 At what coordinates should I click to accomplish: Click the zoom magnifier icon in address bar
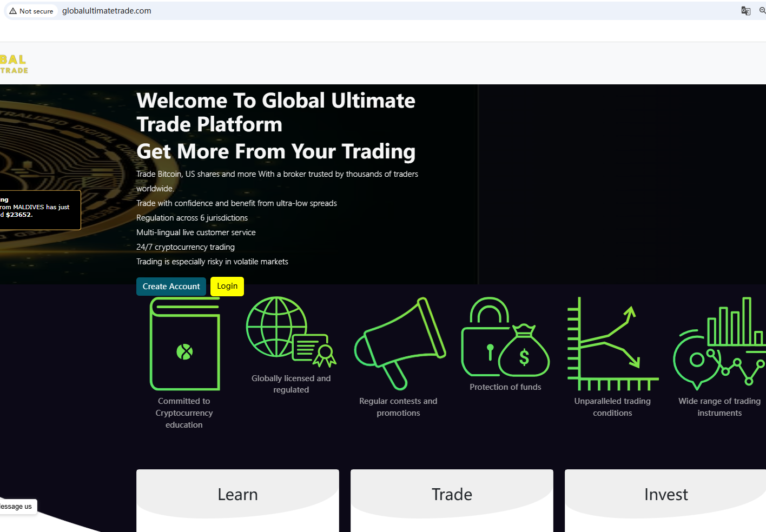762,11
